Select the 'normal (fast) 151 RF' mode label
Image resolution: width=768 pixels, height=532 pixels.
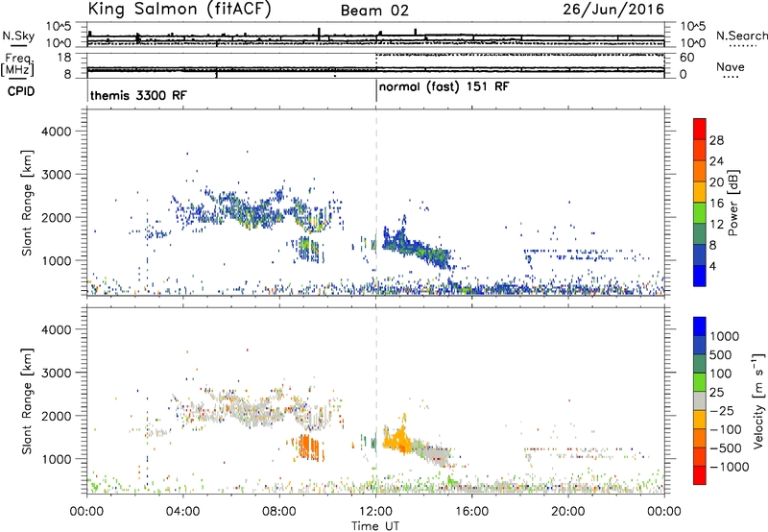444,87
